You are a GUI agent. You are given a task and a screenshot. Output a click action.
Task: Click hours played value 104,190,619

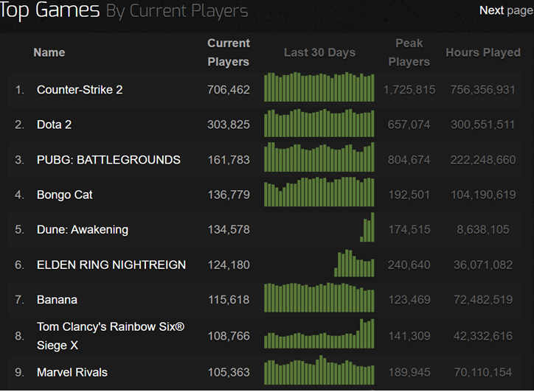(x=483, y=195)
